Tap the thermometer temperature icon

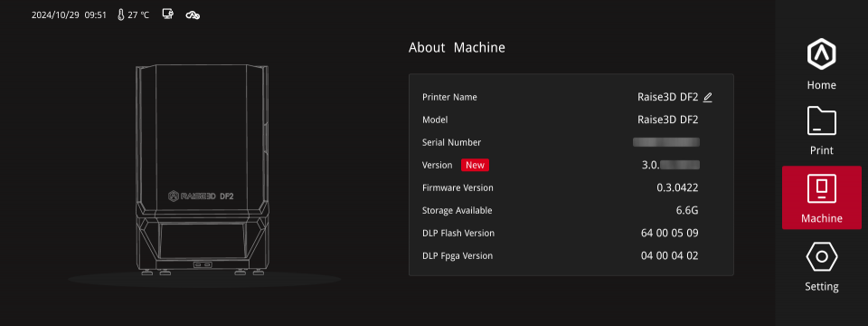tap(120, 15)
